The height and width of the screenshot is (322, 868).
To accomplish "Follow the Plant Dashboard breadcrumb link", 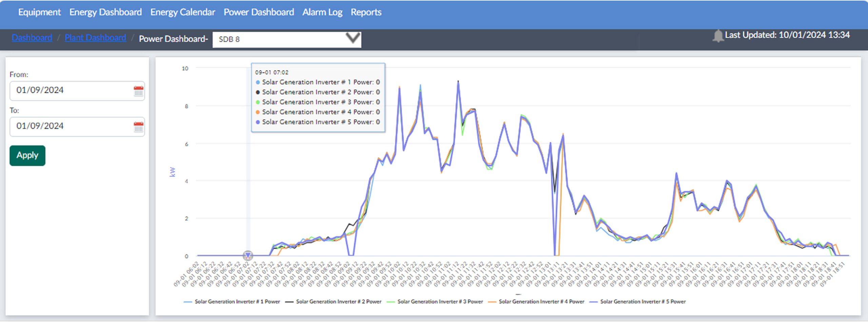I will [95, 38].
